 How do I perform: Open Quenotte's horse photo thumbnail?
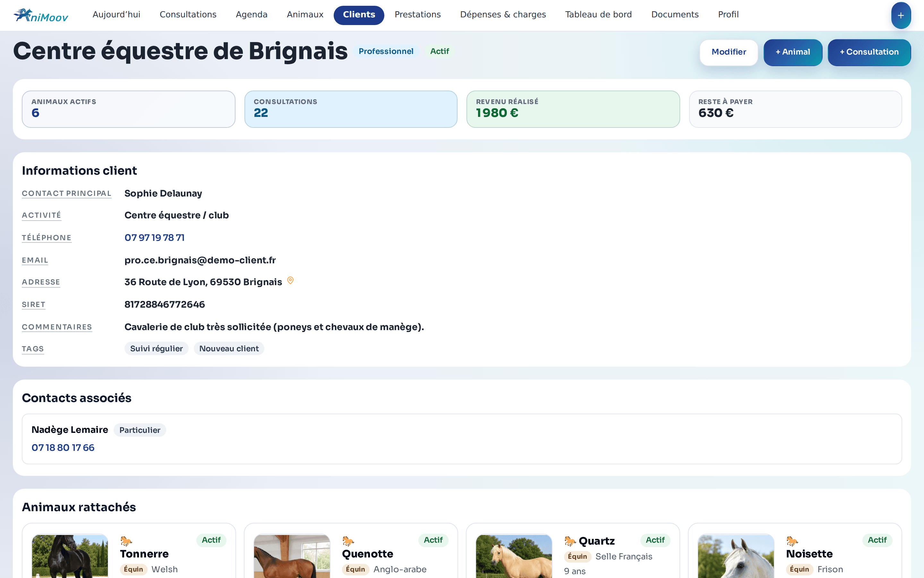(292, 556)
